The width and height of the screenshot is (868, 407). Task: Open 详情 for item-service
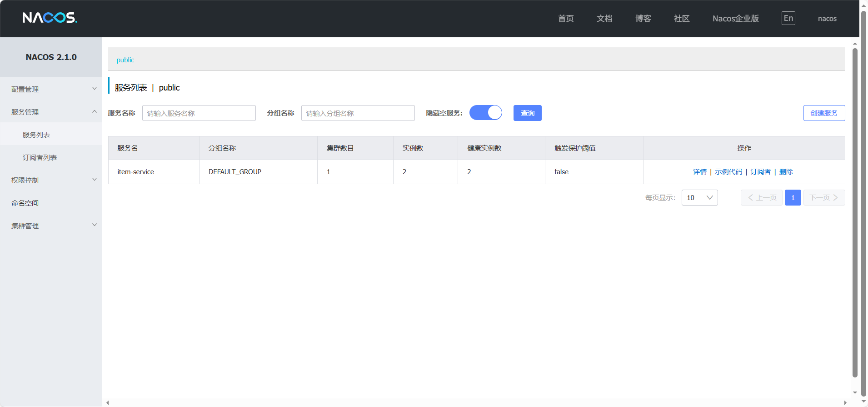tap(700, 172)
